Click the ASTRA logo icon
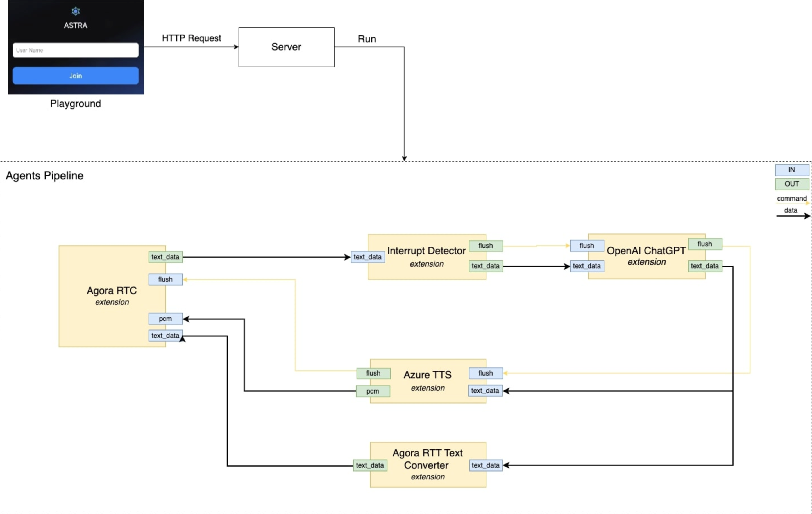The image size is (812, 514). (76, 12)
